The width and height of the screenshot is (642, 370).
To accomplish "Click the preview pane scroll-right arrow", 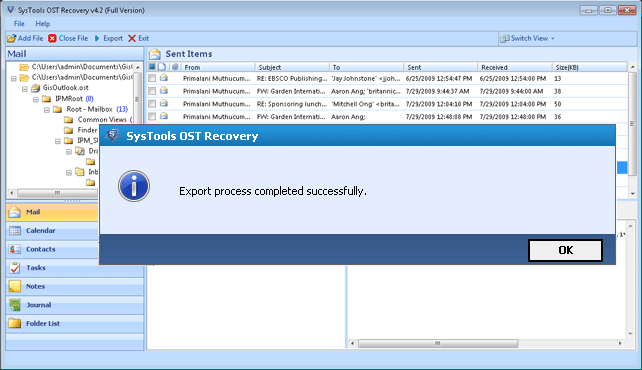I will click(x=619, y=343).
